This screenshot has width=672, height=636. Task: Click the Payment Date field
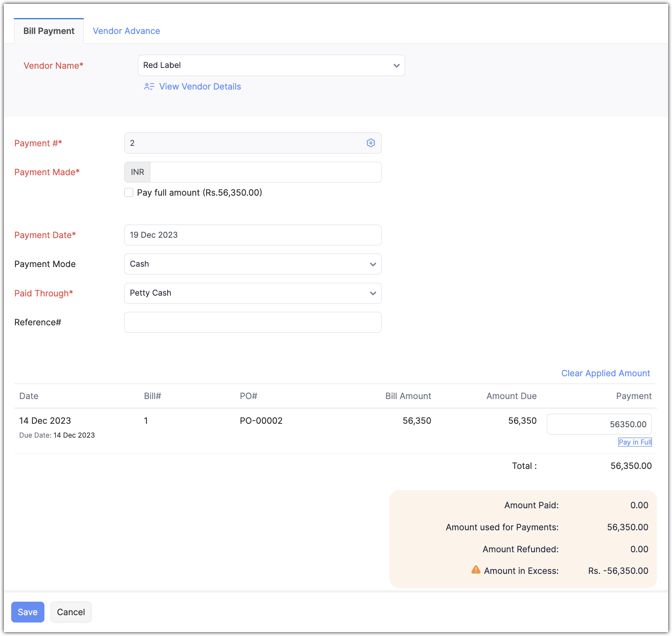[253, 235]
